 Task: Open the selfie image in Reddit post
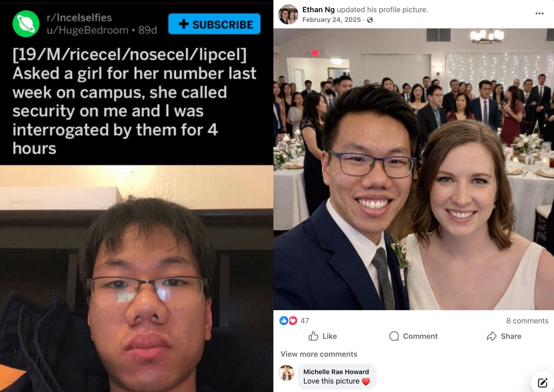coord(137,279)
